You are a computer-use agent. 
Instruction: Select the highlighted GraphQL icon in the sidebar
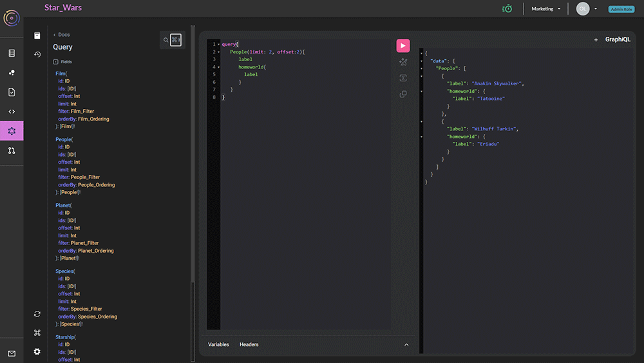12,131
